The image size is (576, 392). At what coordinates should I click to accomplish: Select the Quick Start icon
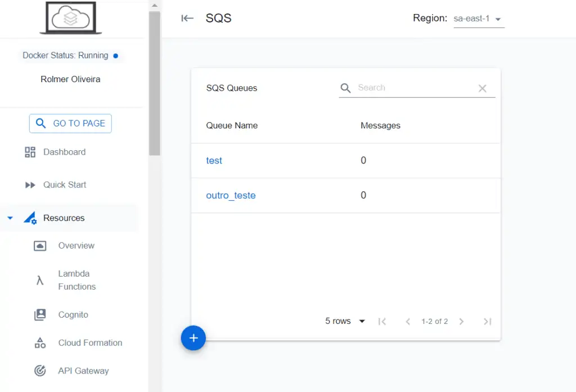point(30,184)
